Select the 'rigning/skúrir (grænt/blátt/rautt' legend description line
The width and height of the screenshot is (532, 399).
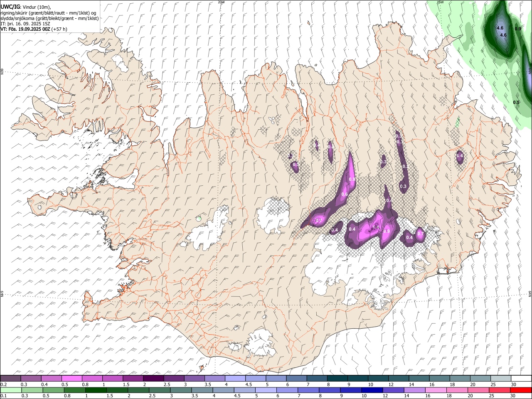(48, 13)
